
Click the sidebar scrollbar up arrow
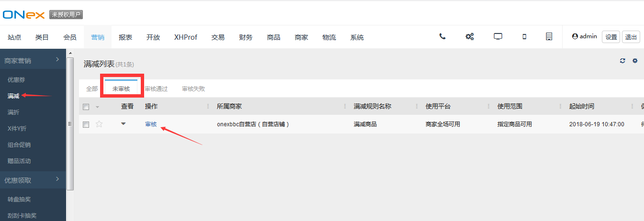point(70,53)
